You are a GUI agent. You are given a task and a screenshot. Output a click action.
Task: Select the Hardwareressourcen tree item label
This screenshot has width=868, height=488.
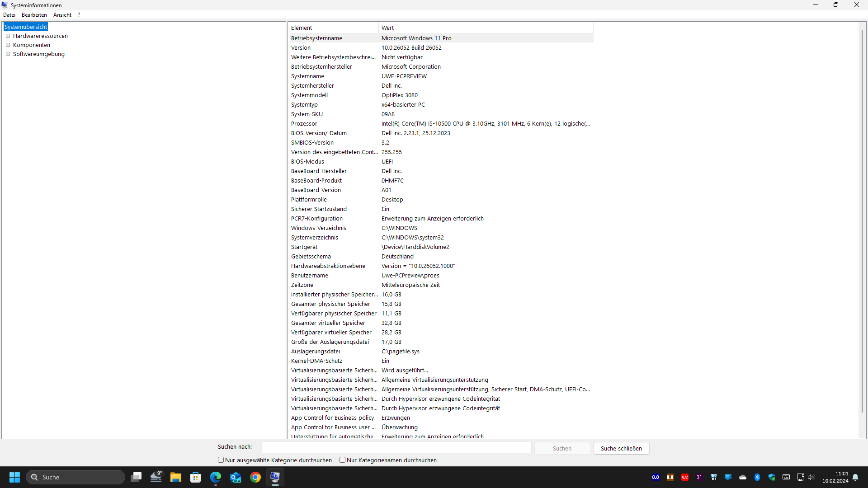40,36
